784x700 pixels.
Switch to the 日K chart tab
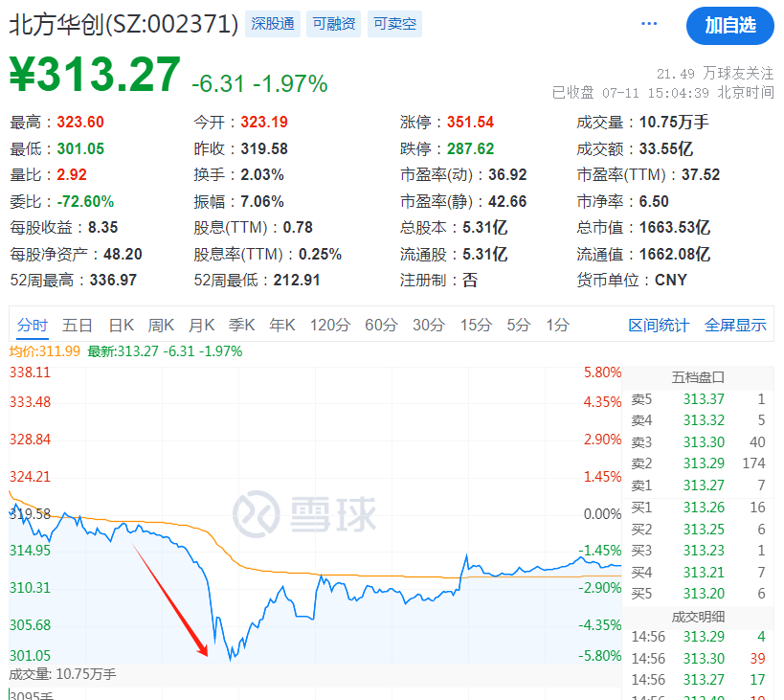[122, 325]
